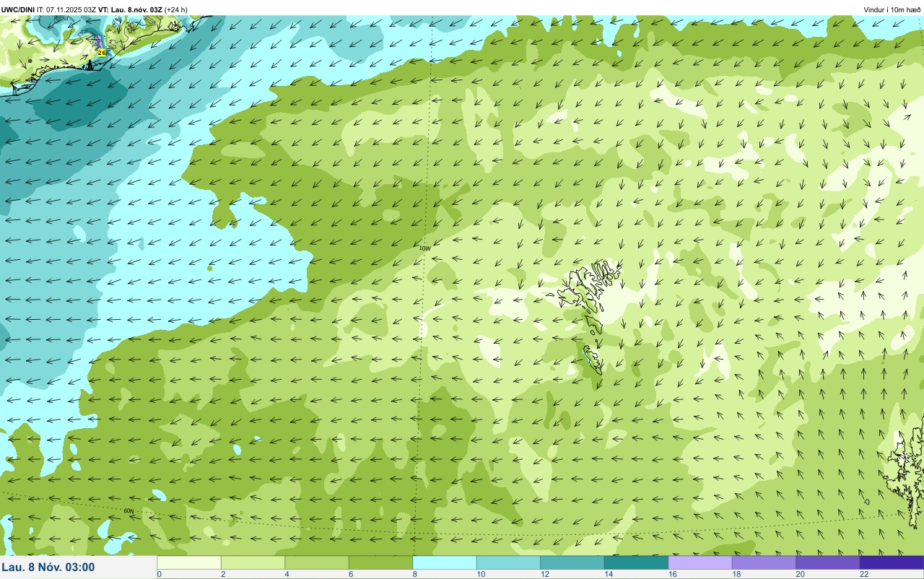
Task: Click the 6–8 m/s dark green legend swatch
Action: pos(380,562)
